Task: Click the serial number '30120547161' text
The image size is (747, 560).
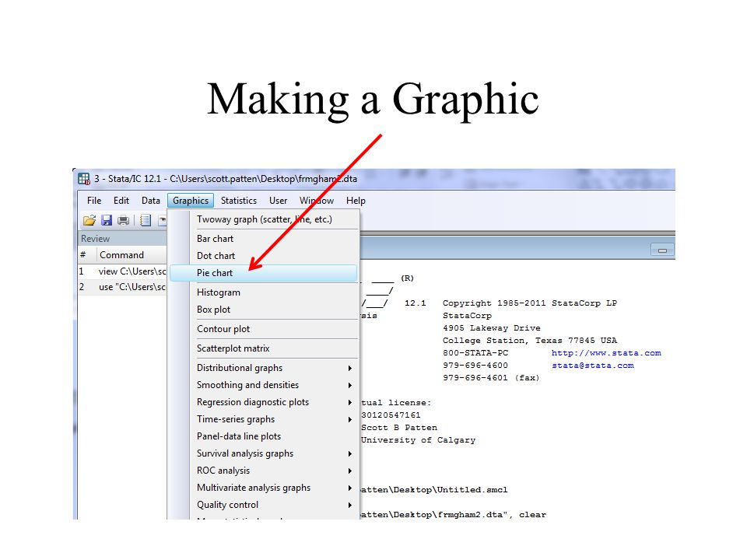Action: coord(391,415)
